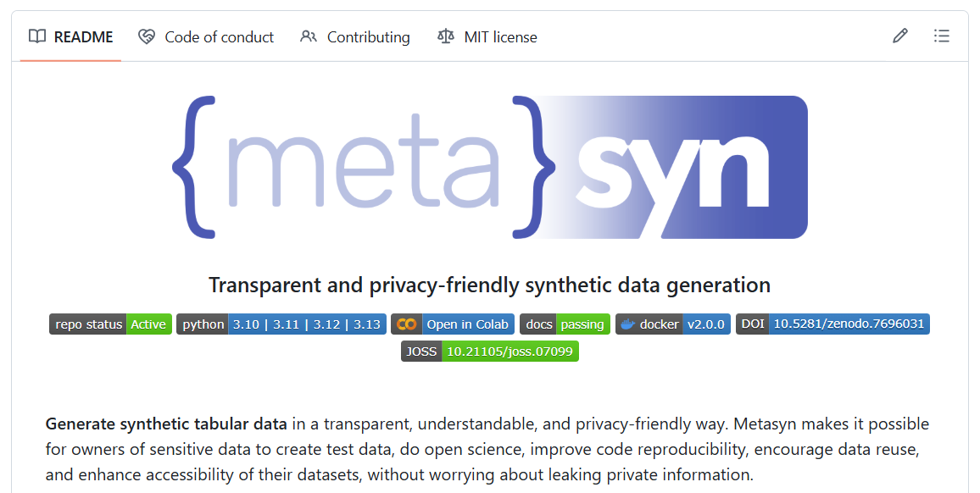This screenshot has height=493, width=980.
Task: Click the Code of conduct heart icon
Action: [147, 36]
